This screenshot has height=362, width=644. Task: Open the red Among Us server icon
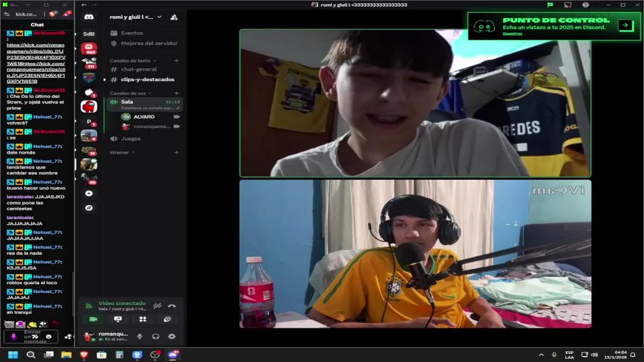(89, 106)
